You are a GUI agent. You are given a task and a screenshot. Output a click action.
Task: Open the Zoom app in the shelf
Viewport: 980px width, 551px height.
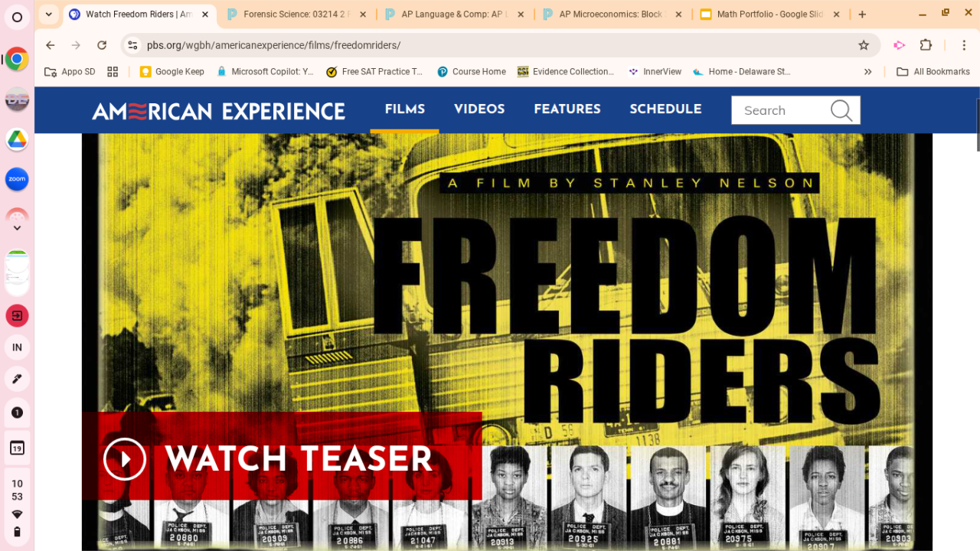click(17, 179)
